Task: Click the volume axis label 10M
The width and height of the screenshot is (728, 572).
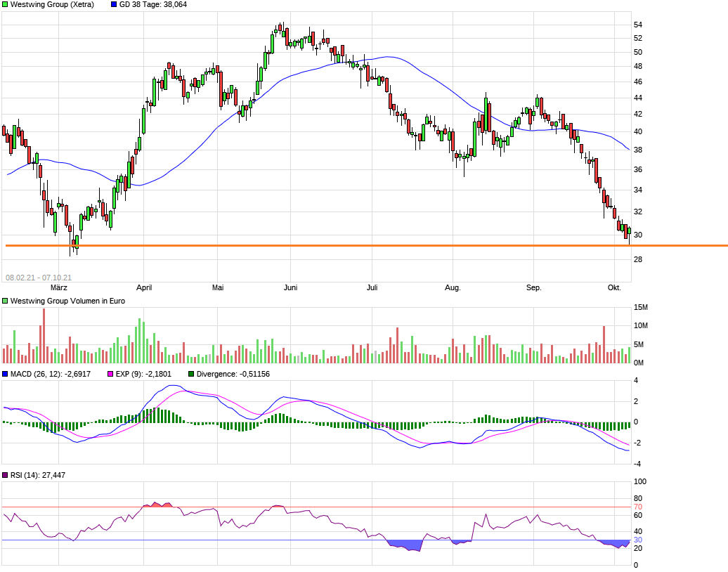Action: coord(641,326)
